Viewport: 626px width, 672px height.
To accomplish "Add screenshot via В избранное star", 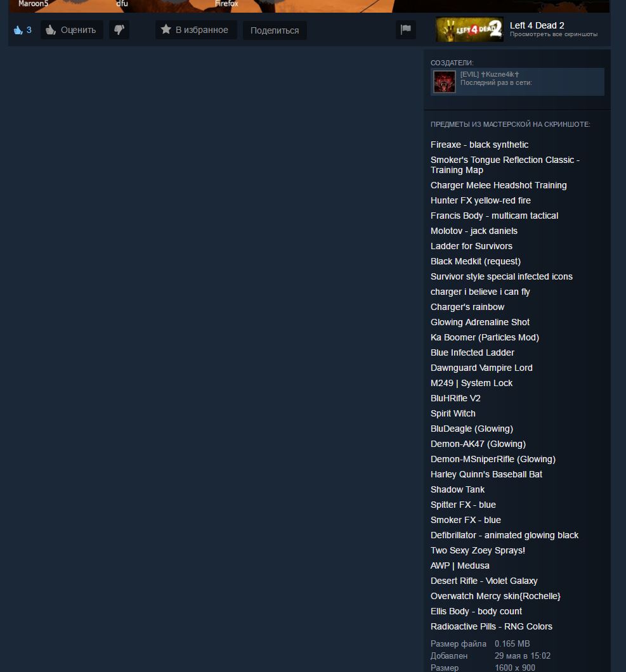I will (196, 30).
